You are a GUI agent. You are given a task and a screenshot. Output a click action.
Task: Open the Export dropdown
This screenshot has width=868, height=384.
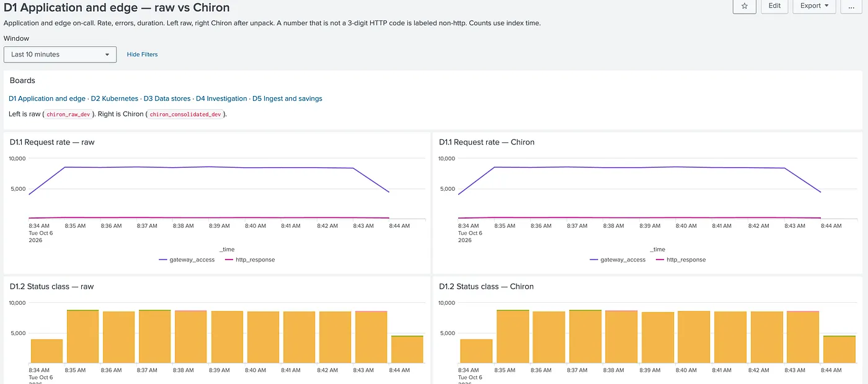(814, 6)
